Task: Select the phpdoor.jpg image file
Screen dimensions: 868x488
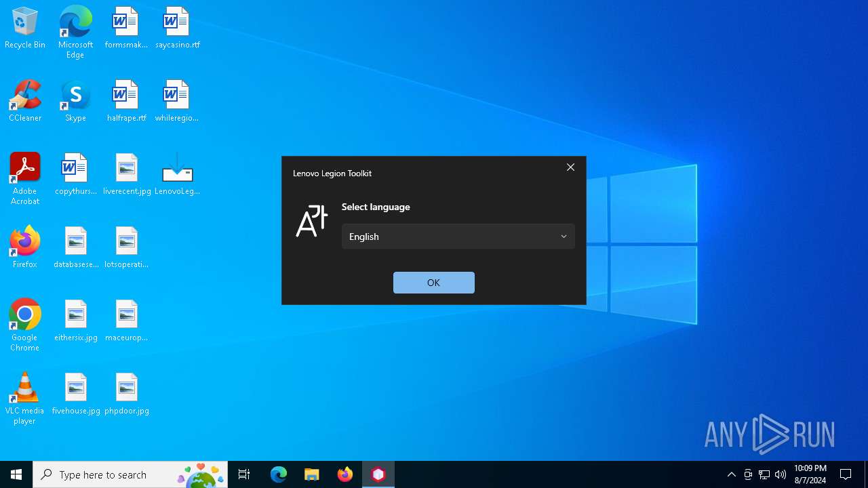Action: coord(126,394)
